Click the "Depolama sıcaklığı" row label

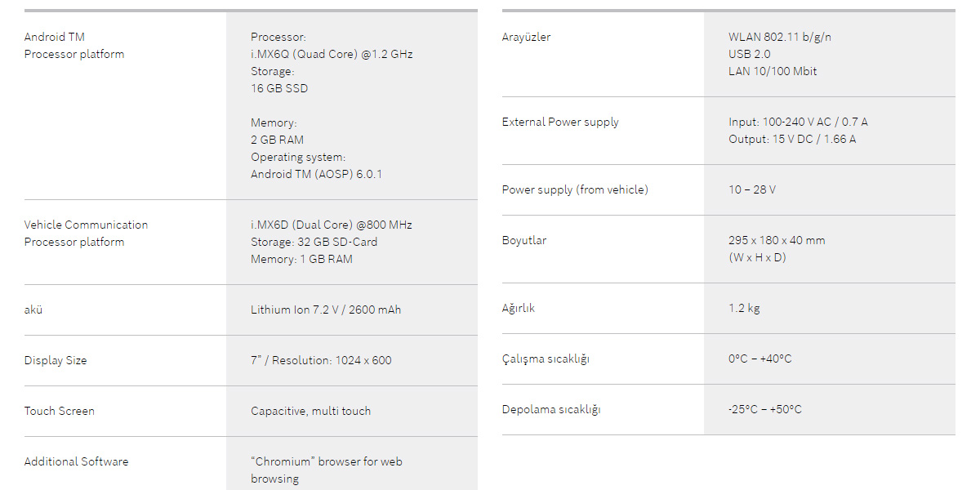(x=551, y=409)
